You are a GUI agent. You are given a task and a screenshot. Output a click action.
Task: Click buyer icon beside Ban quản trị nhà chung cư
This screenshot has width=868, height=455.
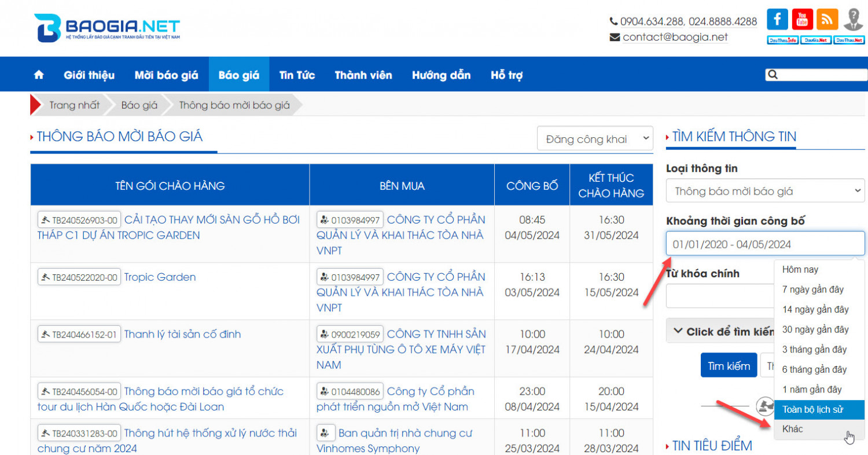click(x=326, y=433)
